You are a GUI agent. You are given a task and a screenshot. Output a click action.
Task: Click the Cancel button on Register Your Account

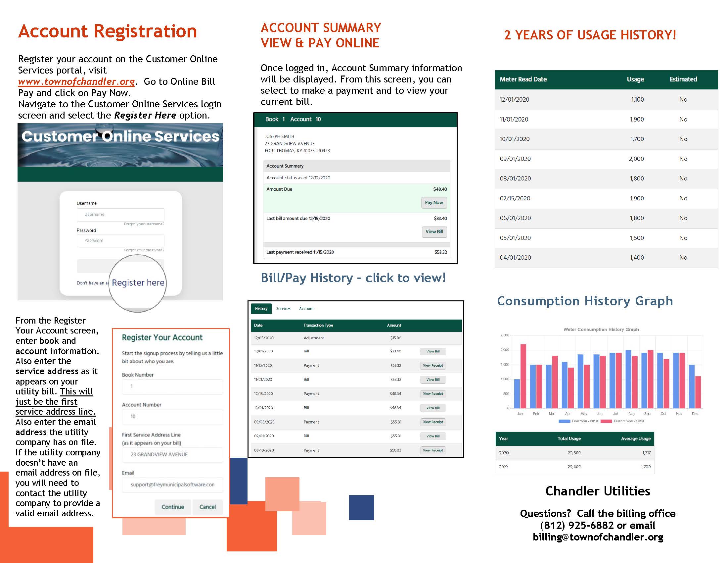click(207, 507)
